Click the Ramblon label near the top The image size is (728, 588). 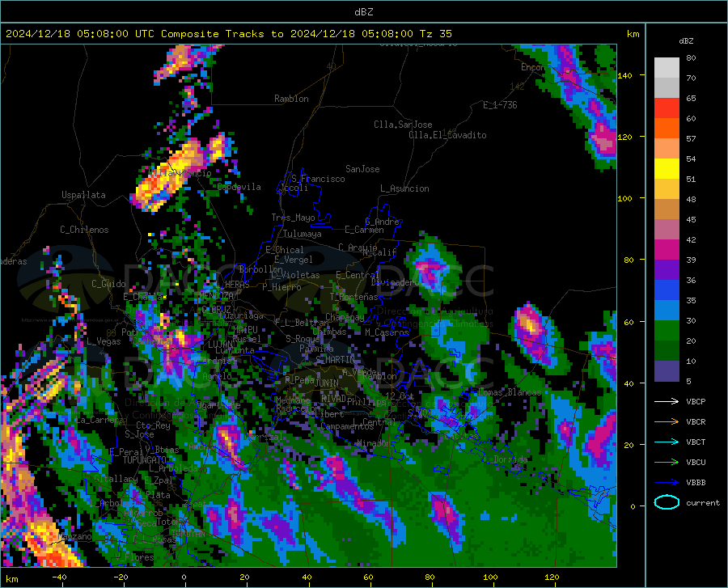click(x=291, y=99)
